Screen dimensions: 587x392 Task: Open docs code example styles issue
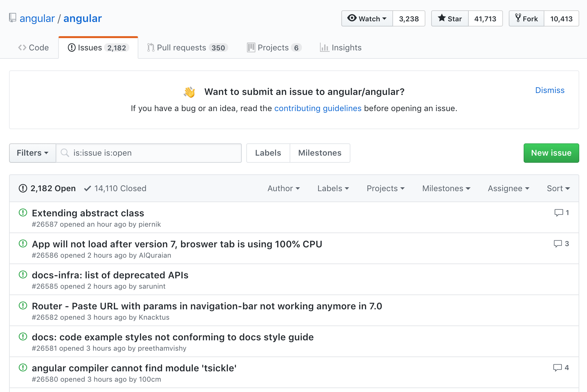coord(173,337)
